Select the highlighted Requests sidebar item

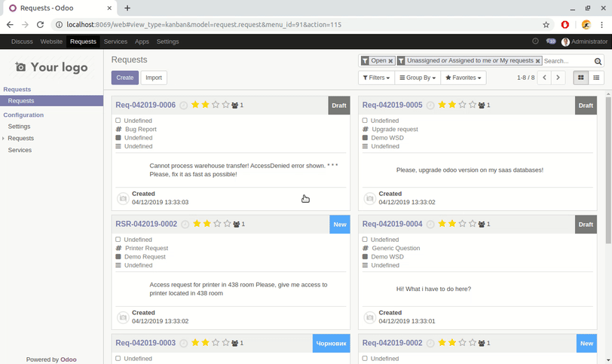coord(51,101)
